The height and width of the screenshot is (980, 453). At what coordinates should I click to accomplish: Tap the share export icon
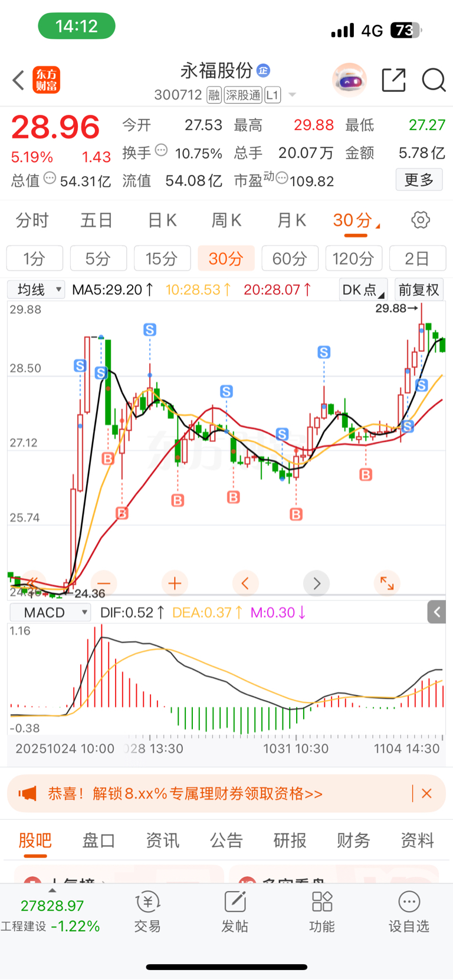pos(393,80)
